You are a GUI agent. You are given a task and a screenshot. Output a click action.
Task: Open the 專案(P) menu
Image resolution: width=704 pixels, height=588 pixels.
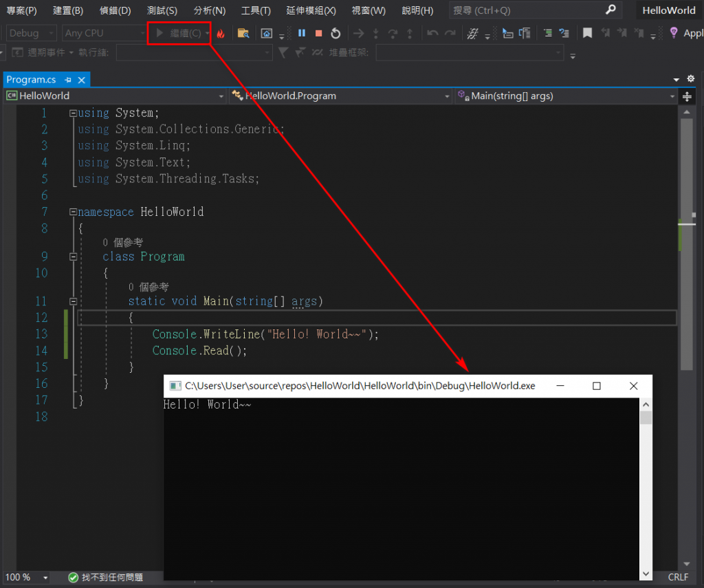(x=21, y=10)
